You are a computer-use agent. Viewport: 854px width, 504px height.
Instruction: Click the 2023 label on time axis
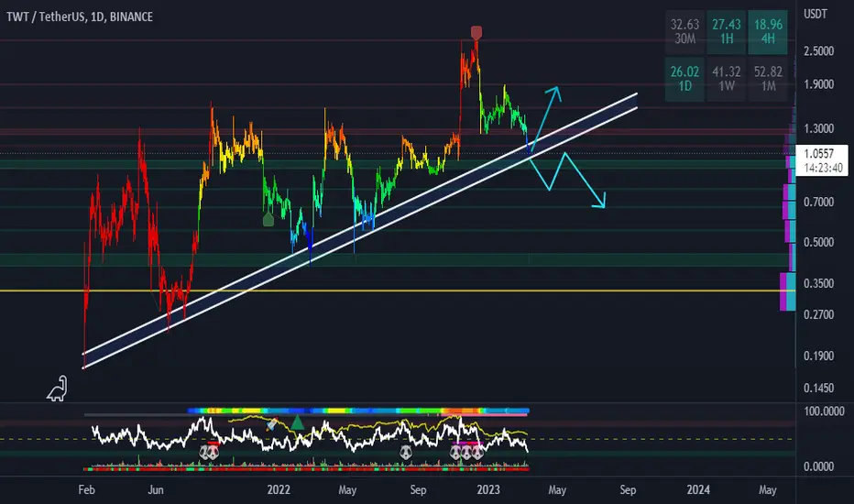click(488, 490)
